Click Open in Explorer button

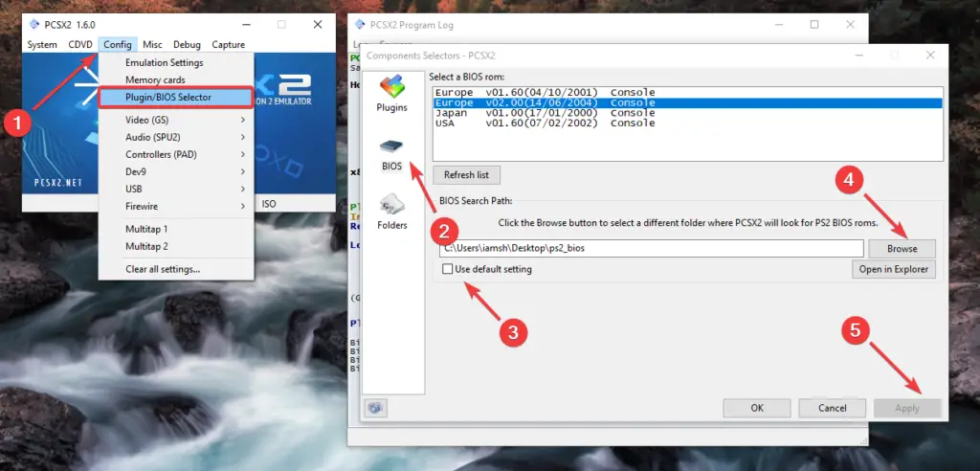point(893,270)
